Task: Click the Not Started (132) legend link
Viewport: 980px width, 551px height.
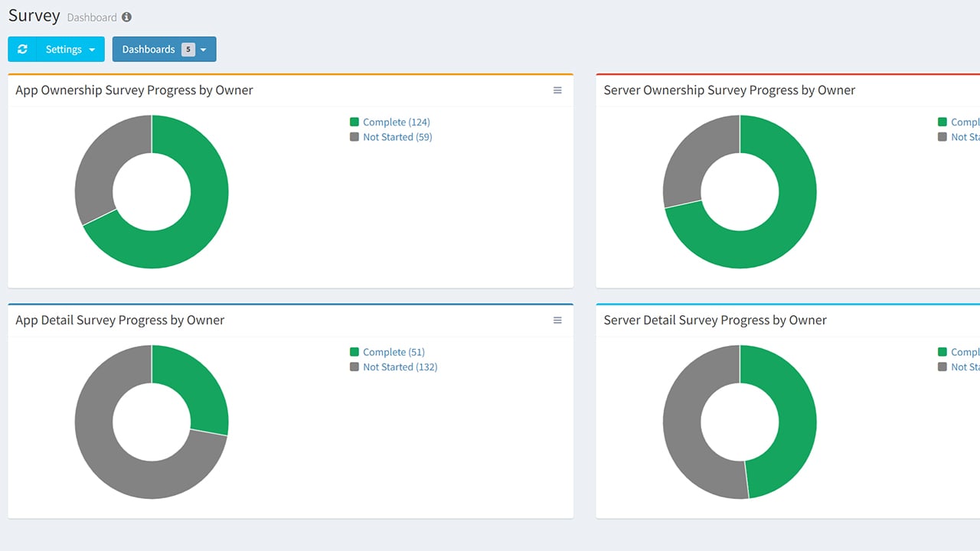Action: (x=400, y=367)
